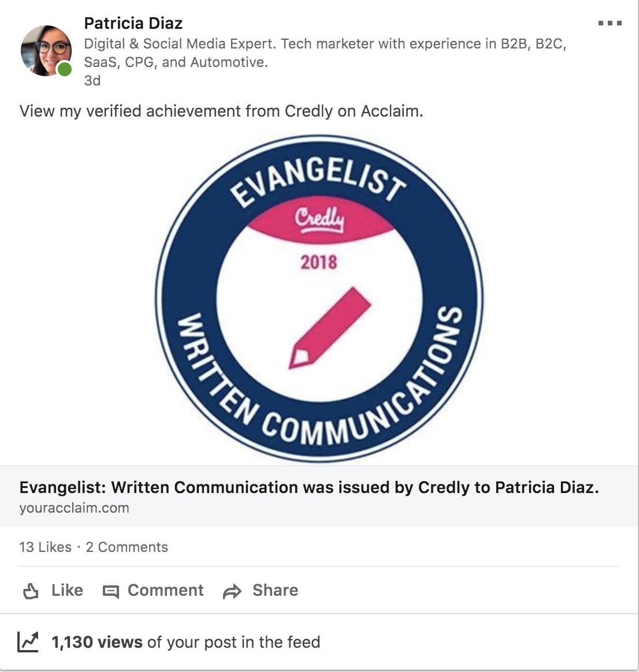Click the youracclaim.com source link
The image size is (639, 672).
(74, 508)
